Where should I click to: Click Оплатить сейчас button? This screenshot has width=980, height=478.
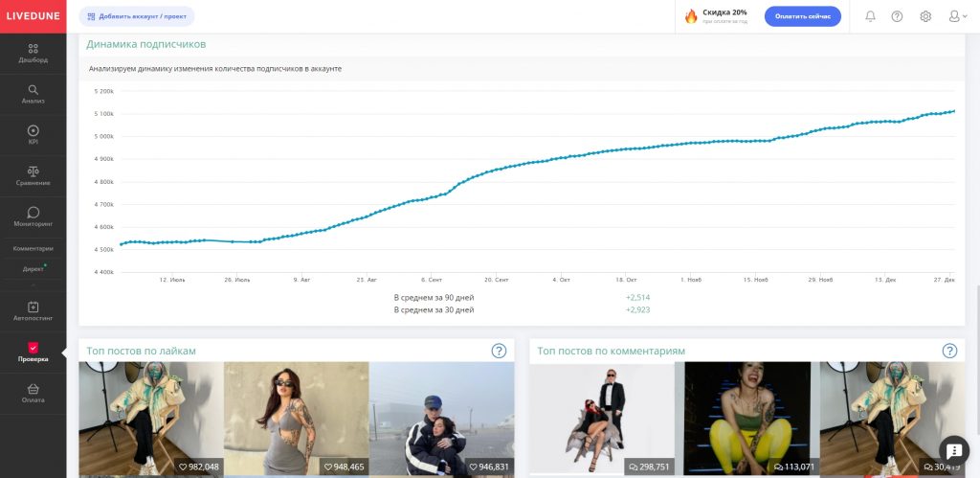coord(803,16)
